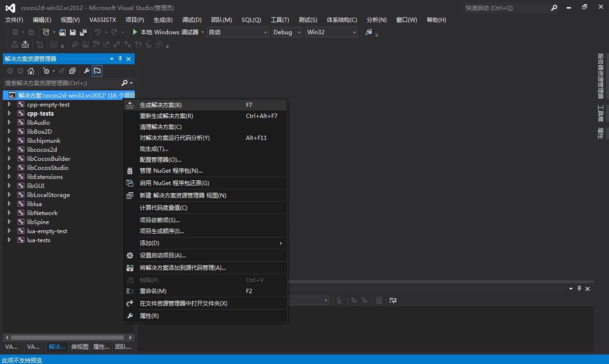Click the pushpin icon of bottom Output panel
The image size is (609, 364).
(580, 289)
